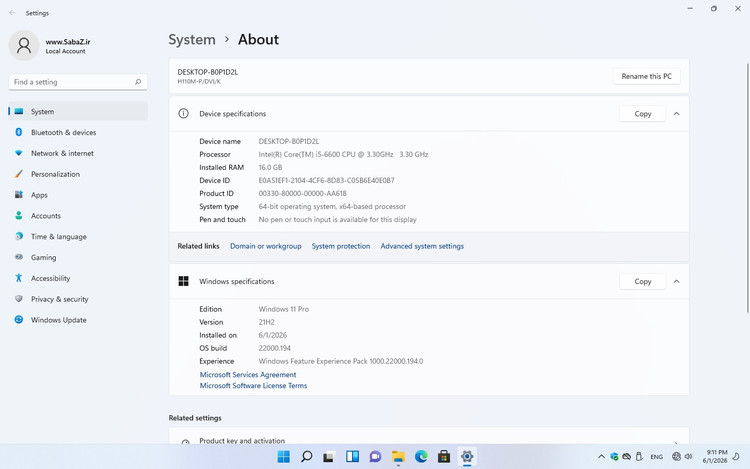The width and height of the screenshot is (750, 469).
Task: Click the Processor value Intel Core i5-6600
Action: click(343, 154)
